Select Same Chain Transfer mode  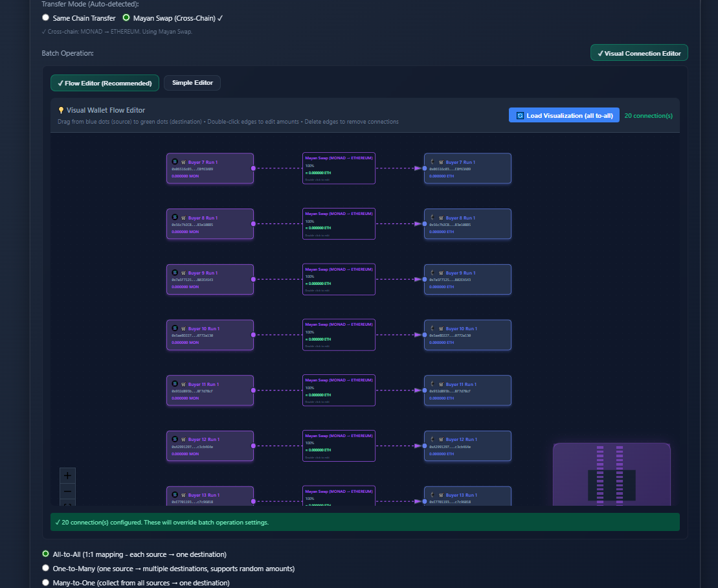(x=45, y=18)
